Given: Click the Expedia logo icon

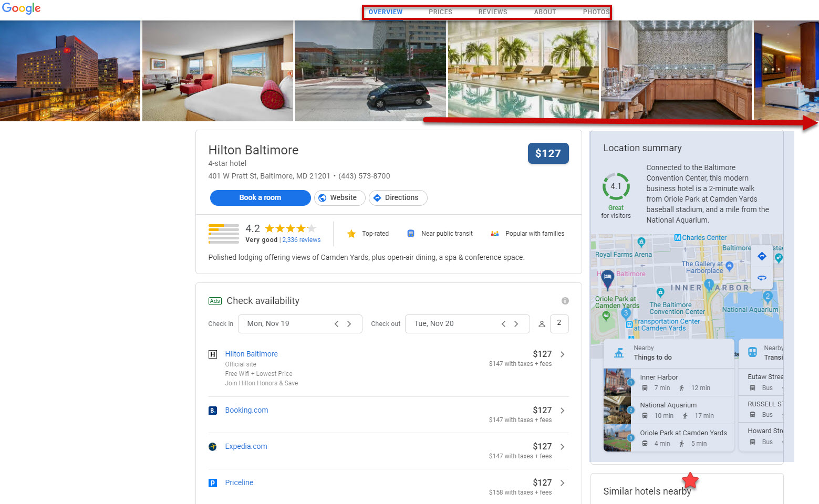Looking at the screenshot, I should pyautogui.click(x=213, y=447).
